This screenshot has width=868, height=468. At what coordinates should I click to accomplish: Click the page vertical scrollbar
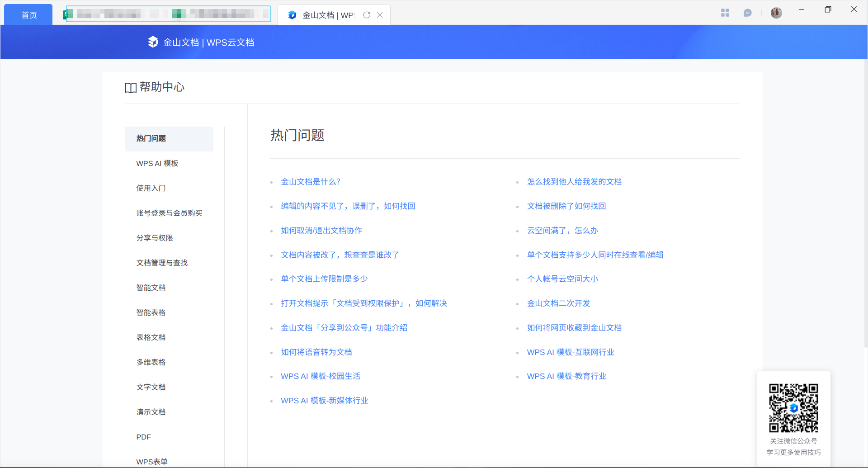[x=866, y=203]
